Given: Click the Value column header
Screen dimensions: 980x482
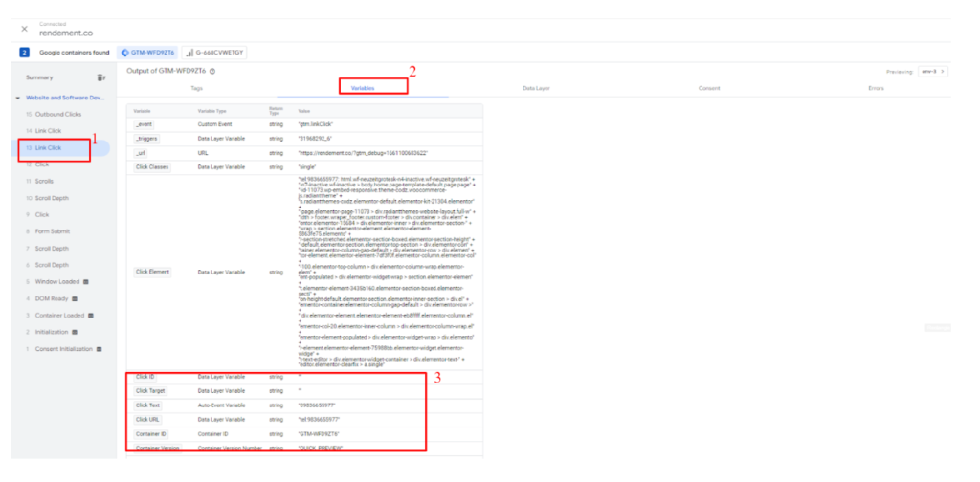Looking at the screenshot, I should (x=304, y=111).
